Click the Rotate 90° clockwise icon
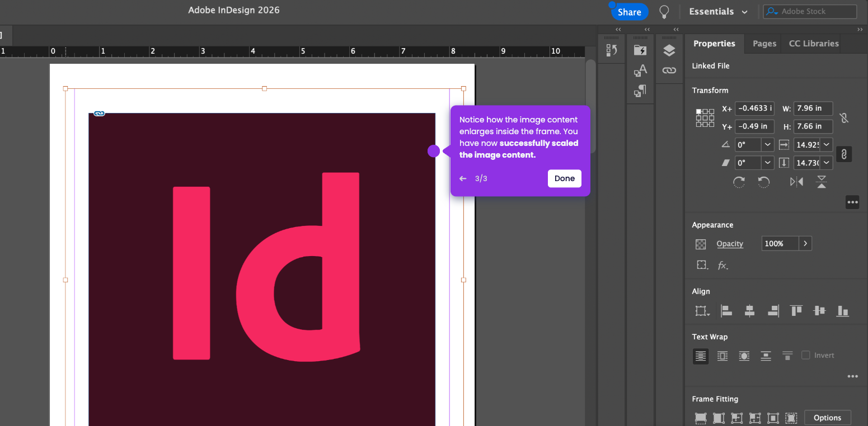 click(739, 182)
